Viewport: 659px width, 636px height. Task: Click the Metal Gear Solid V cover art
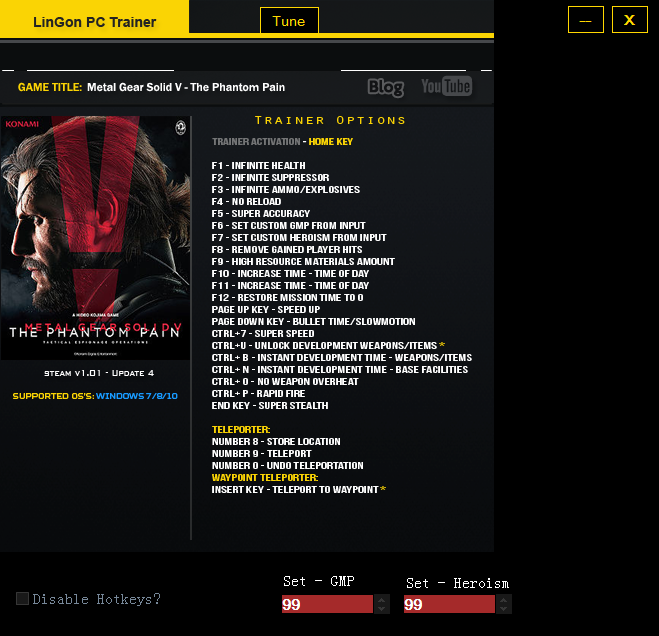point(95,238)
